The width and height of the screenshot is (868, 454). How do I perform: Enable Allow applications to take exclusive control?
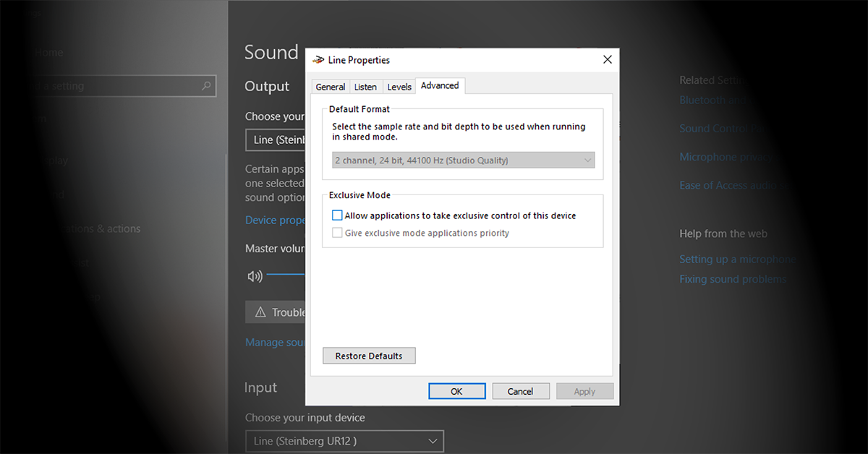click(x=337, y=215)
